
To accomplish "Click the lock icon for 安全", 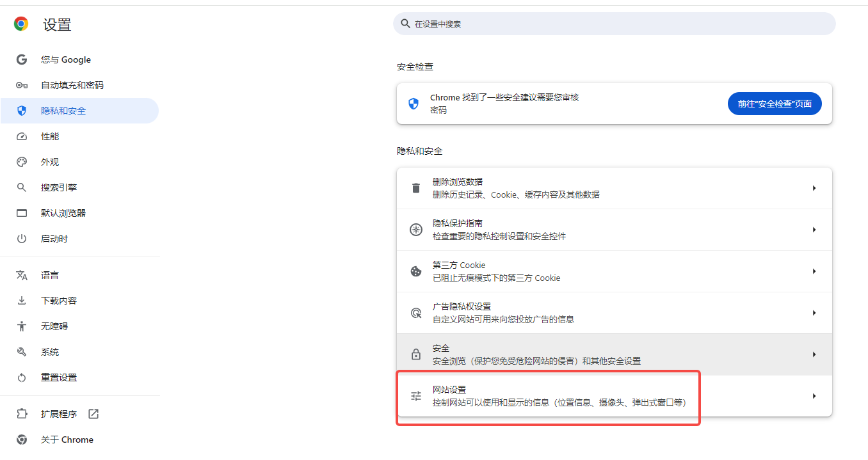I will pos(416,354).
